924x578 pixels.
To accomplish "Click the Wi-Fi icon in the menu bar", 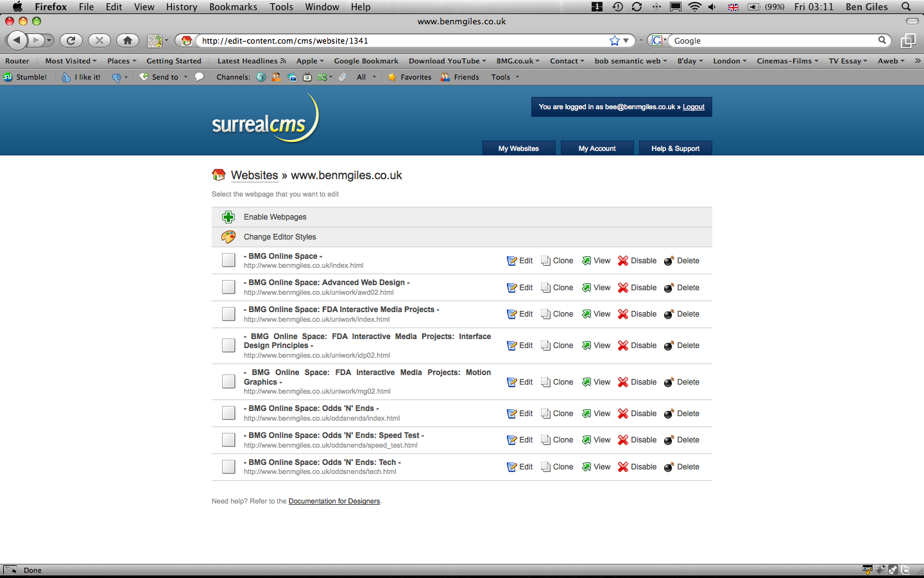I will click(x=694, y=6).
